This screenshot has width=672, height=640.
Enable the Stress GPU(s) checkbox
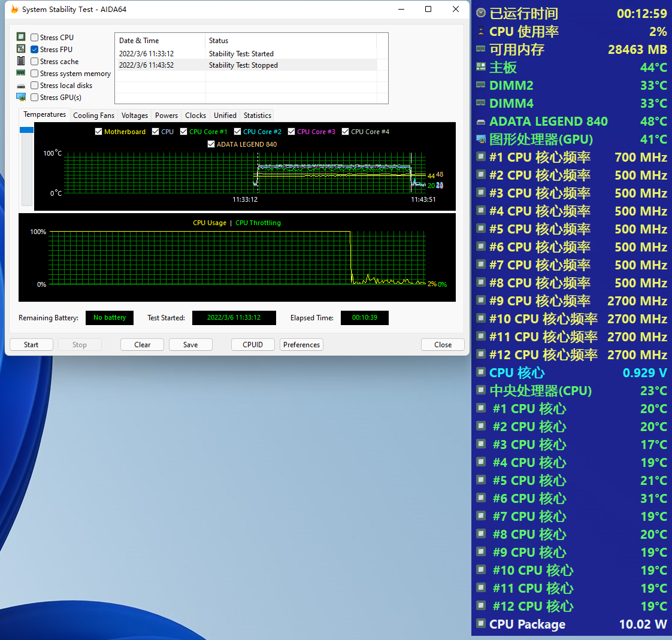(x=35, y=97)
